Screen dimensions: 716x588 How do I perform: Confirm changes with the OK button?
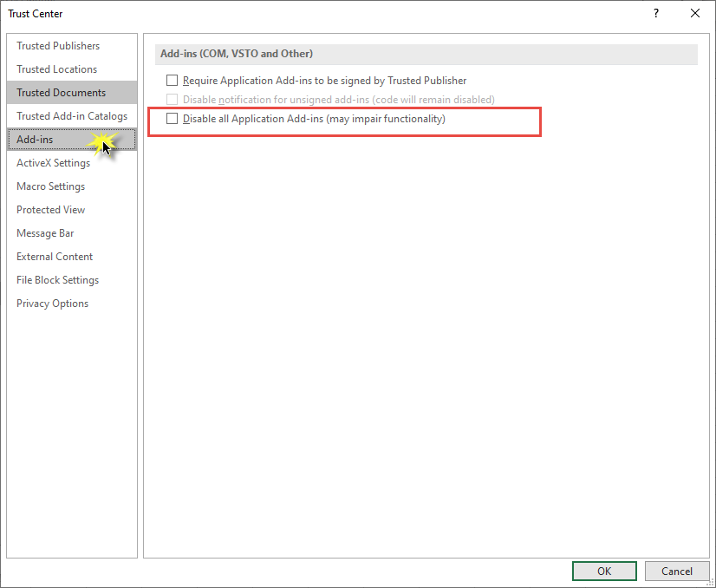click(604, 572)
